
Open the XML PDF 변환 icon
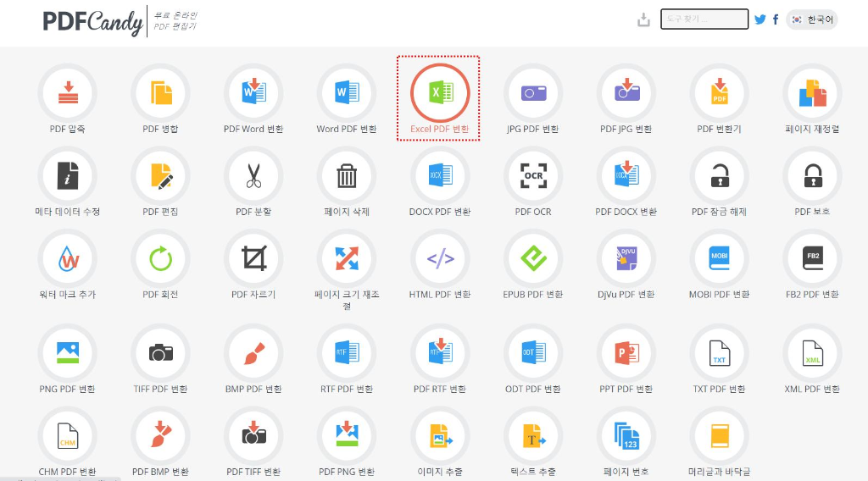pos(813,353)
